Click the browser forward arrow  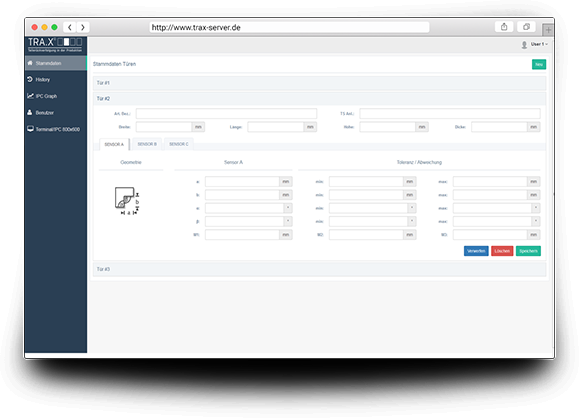pos(83,27)
